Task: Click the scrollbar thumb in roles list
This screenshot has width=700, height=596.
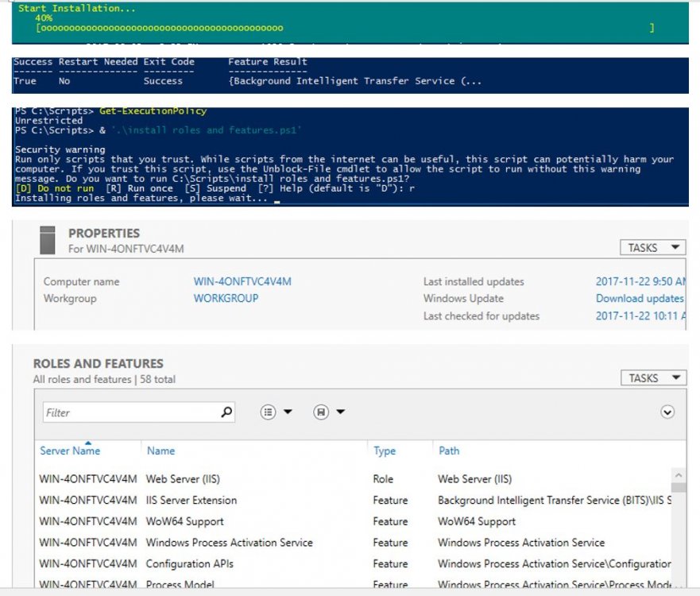Action: [x=679, y=487]
